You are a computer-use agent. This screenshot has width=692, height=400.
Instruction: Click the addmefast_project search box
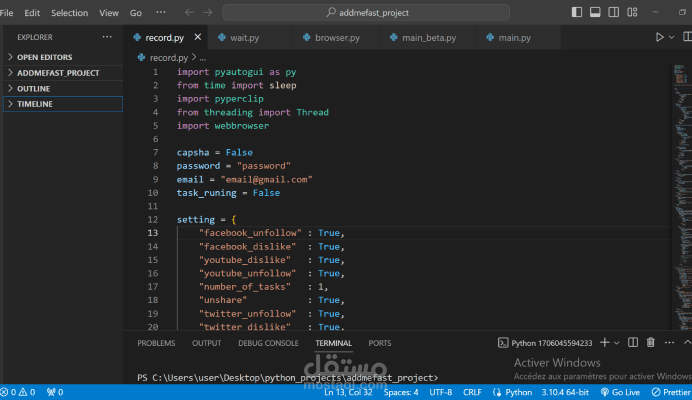click(366, 12)
